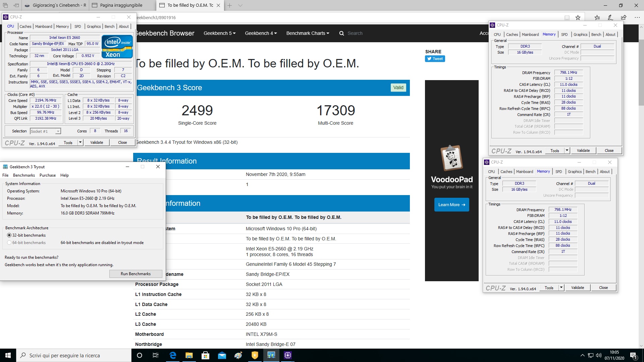The width and height of the screenshot is (644, 362).
Task: Select the 32-bit benchmarks radio button
Action: [x=9, y=235]
